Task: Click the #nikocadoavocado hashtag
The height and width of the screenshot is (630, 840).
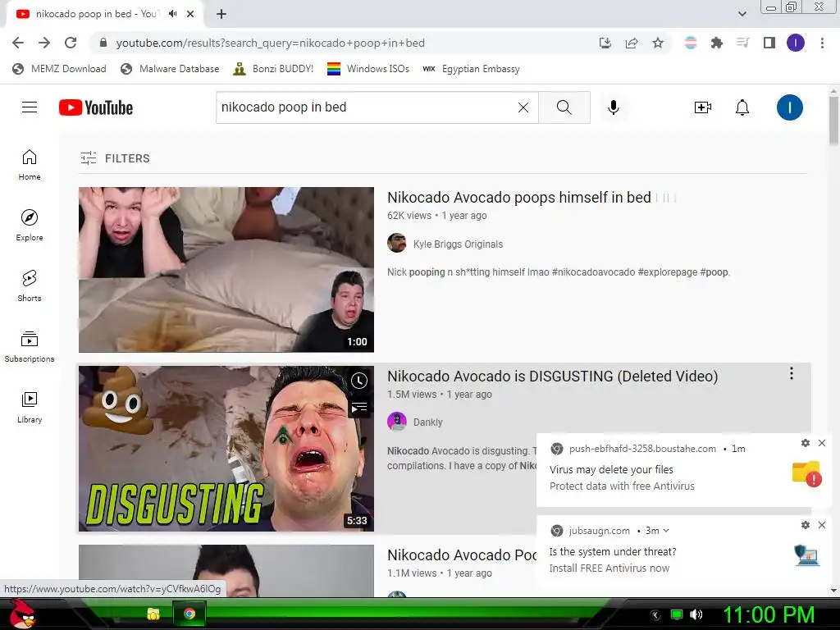Action: (594, 272)
